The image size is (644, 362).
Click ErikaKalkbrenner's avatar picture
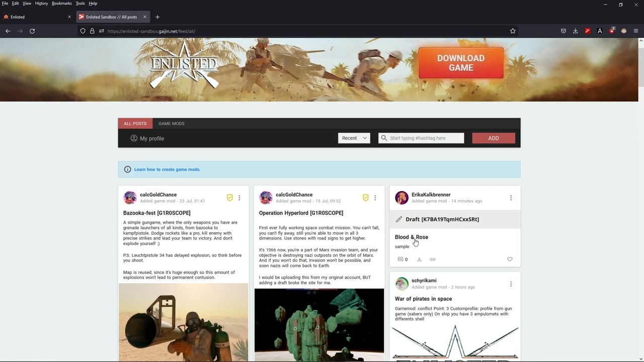pyautogui.click(x=401, y=198)
